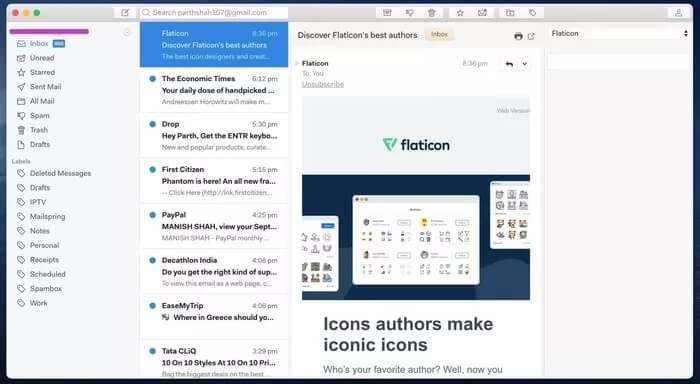Click the mark as unread envelope icon

482,13
